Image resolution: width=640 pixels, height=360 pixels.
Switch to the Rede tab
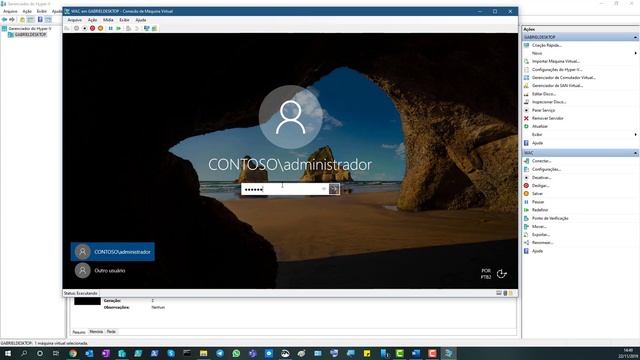(111, 331)
